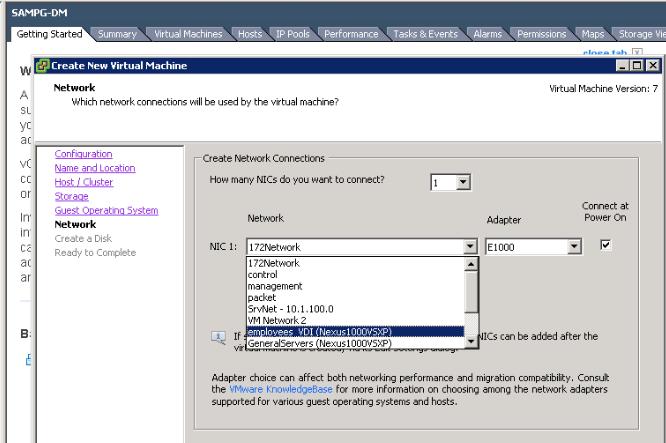Choose control from the network list
Image resolution: width=666 pixels, height=443 pixels.
[356, 275]
